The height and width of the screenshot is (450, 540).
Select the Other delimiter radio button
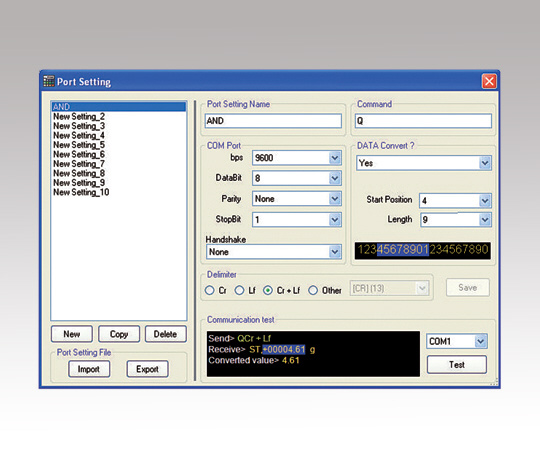tap(313, 291)
